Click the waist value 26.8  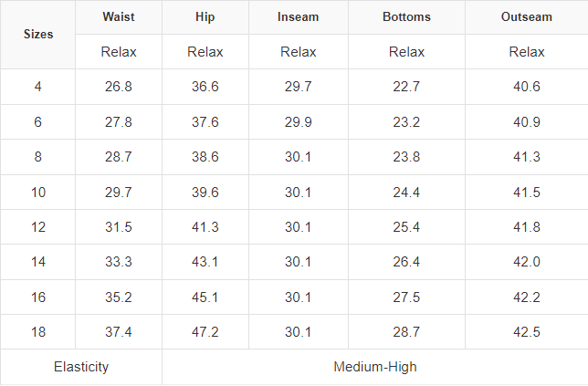119,87
